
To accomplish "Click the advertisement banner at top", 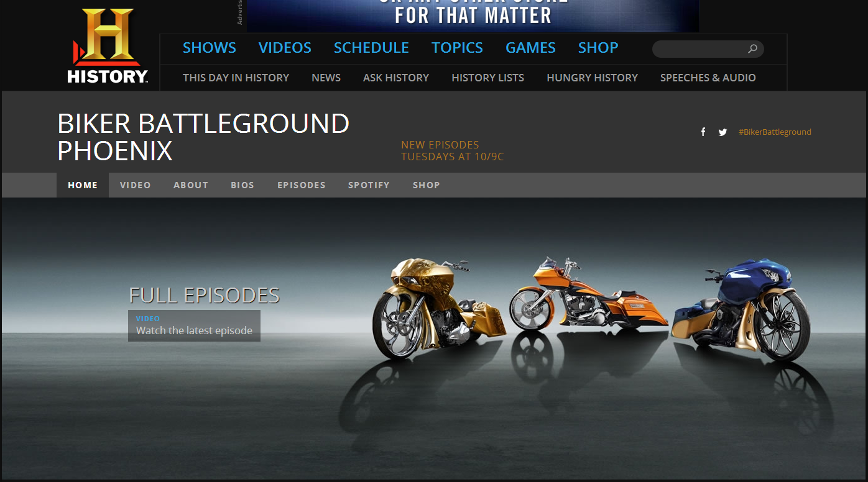I will 473,16.
